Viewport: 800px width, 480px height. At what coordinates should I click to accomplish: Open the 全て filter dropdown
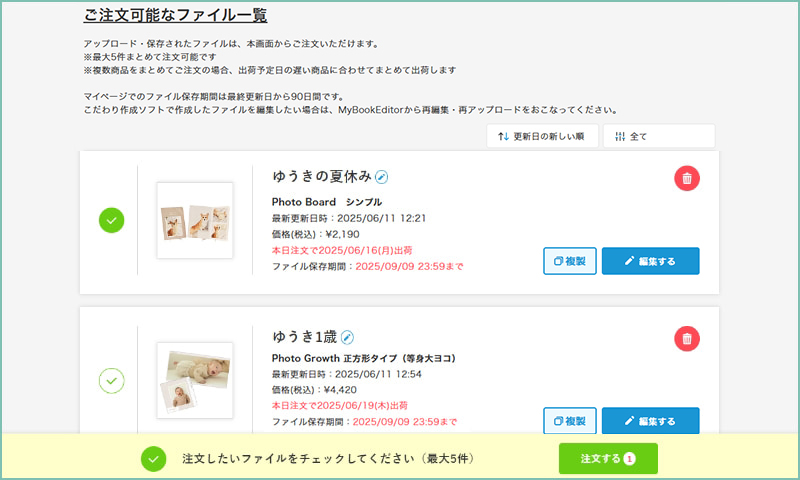[x=659, y=136]
